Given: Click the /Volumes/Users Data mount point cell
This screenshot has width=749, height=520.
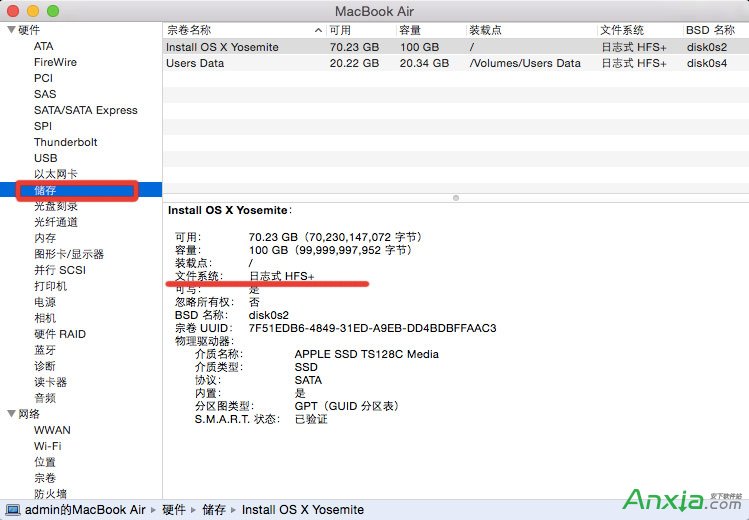Looking at the screenshot, I should 525,63.
